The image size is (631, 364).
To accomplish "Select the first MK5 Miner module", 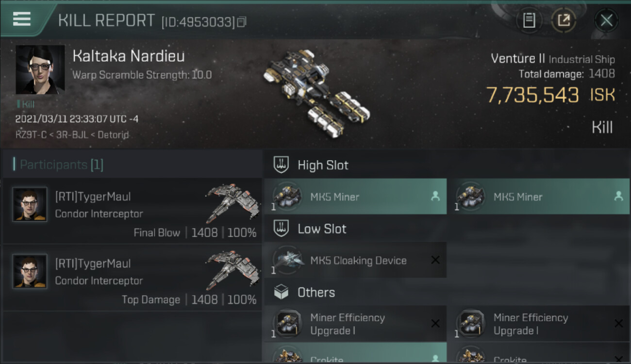I will 355,197.
